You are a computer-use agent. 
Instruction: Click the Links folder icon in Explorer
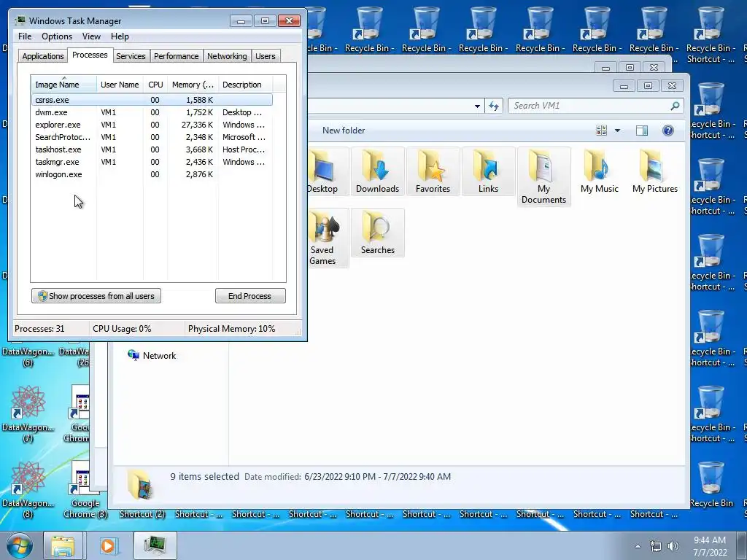(488, 171)
